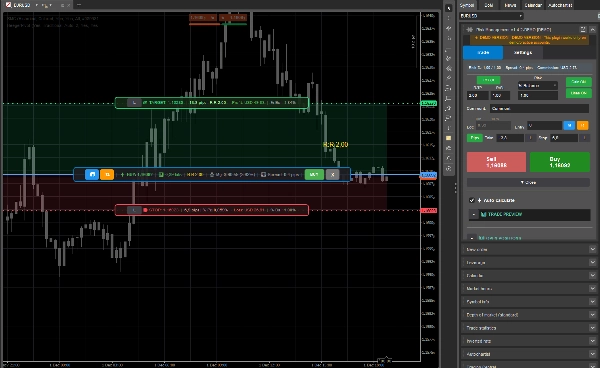
Task: Collapse the TRADE PREVIEW section
Action: point(474,214)
